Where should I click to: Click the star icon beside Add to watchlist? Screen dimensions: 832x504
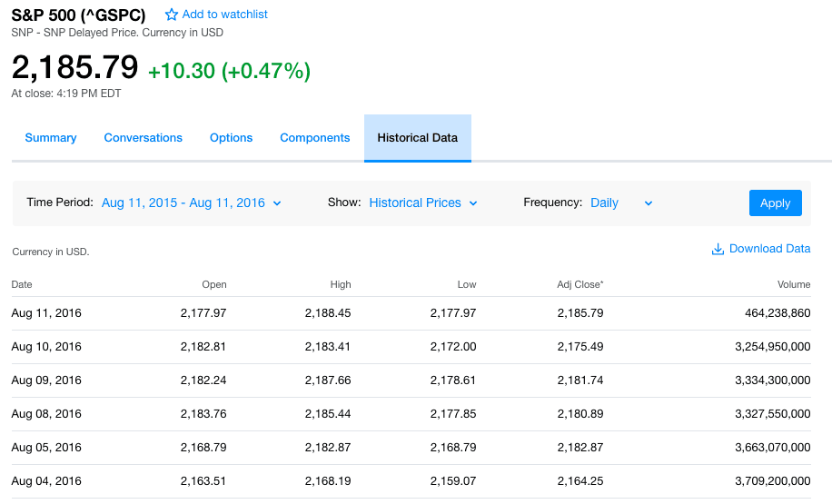(x=172, y=15)
